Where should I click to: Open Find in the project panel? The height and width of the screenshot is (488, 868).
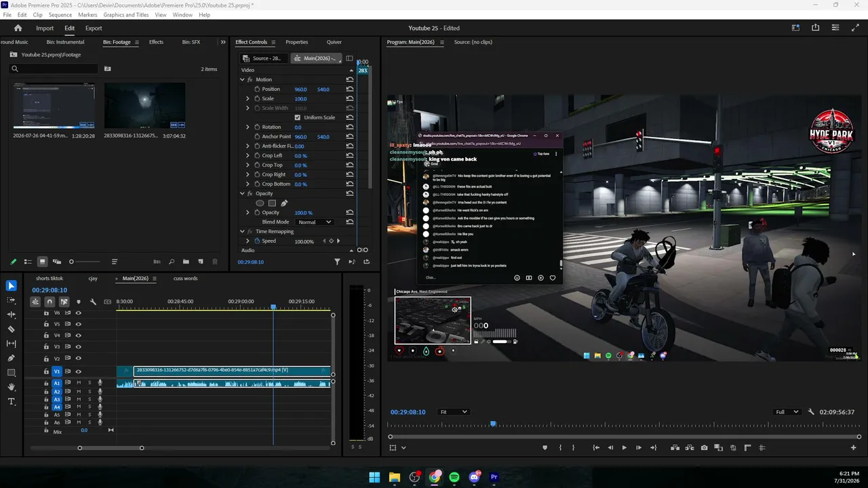pyautogui.click(x=171, y=262)
